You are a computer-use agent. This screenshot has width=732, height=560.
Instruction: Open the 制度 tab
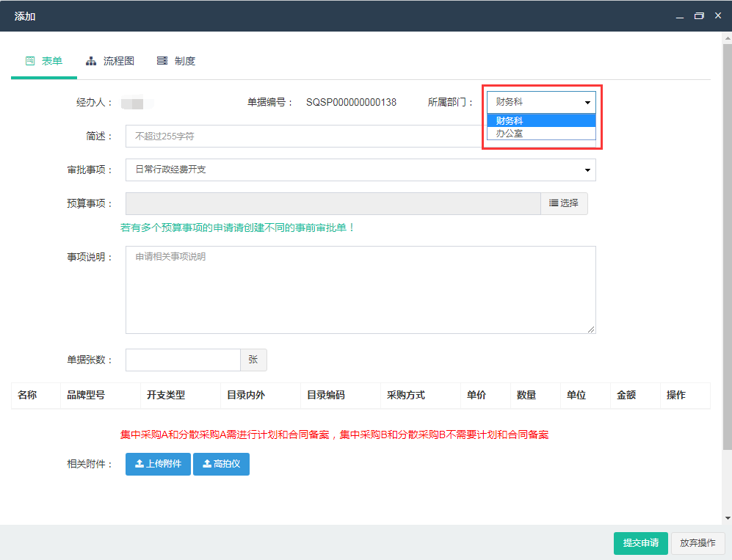[x=176, y=61]
